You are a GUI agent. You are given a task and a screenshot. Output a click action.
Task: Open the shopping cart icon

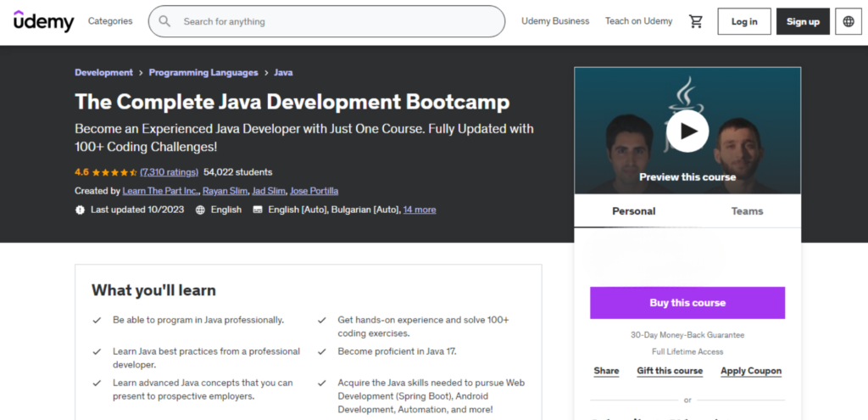pyautogui.click(x=695, y=21)
